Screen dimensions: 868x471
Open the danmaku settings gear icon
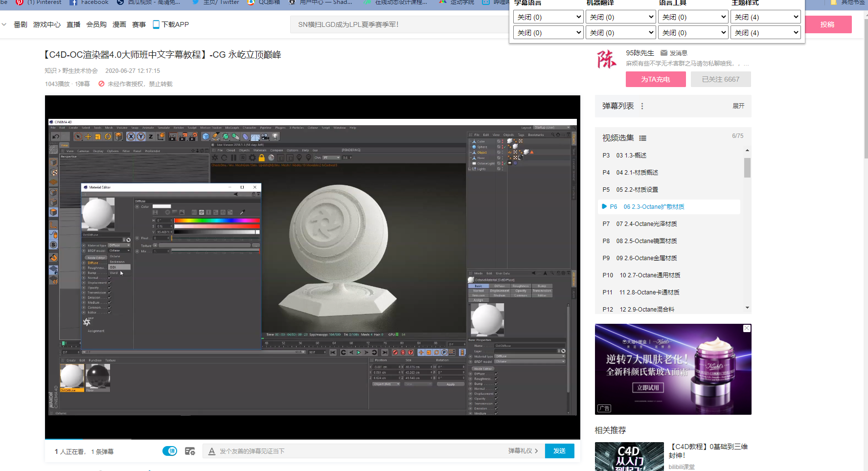point(190,451)
